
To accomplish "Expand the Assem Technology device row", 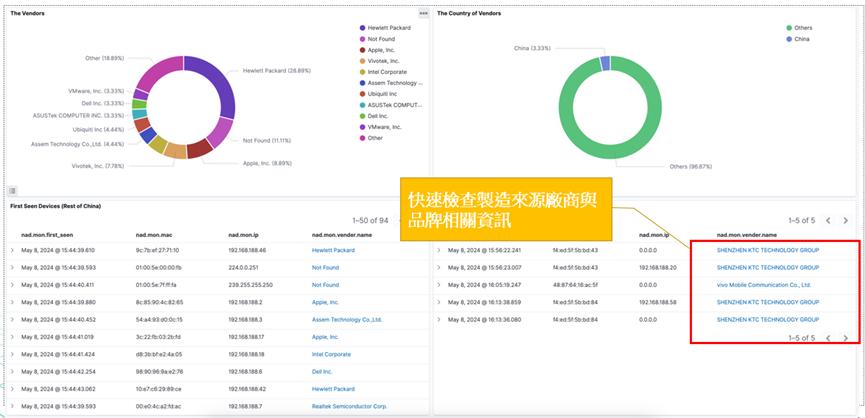I will click(x=12, y=320).
